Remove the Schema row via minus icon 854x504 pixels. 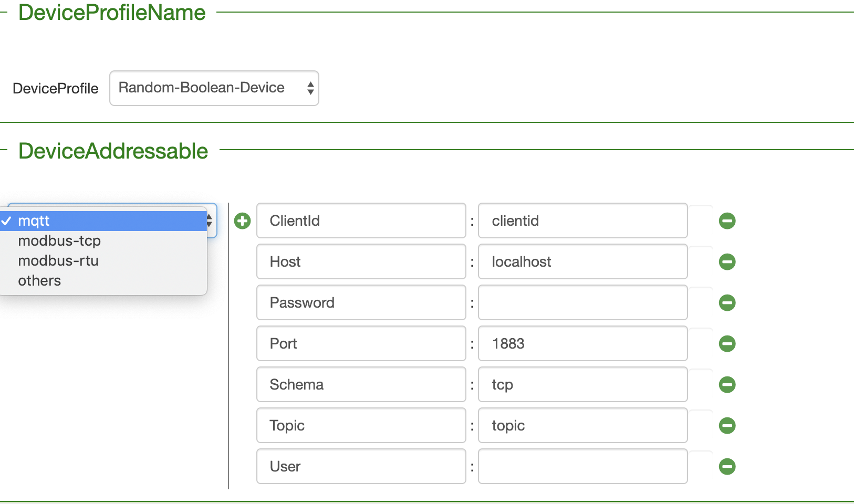727,384
